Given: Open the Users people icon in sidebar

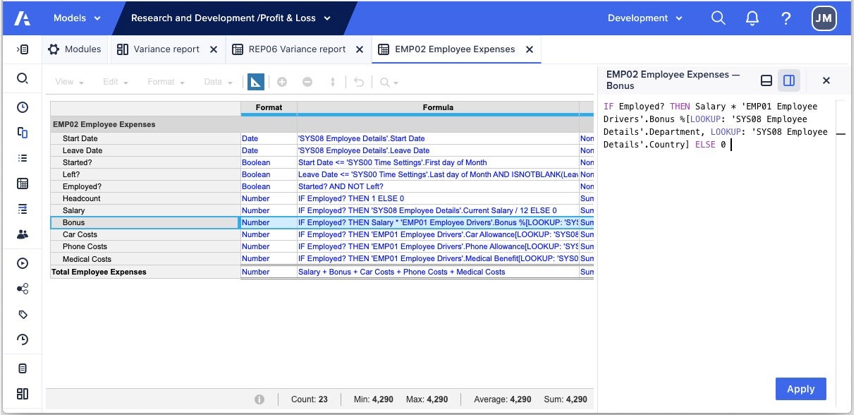Looking at the screenshot, I should [x=23, y=234].
